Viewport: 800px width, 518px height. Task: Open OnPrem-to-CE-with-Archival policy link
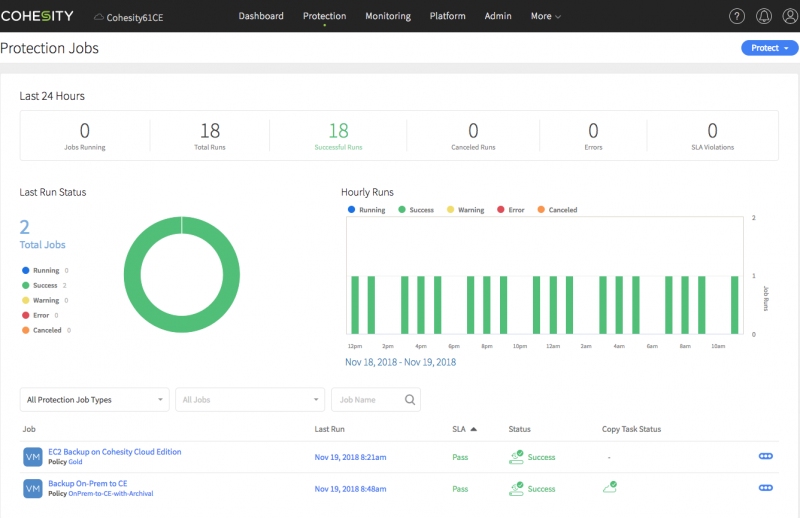click(111, 494)
